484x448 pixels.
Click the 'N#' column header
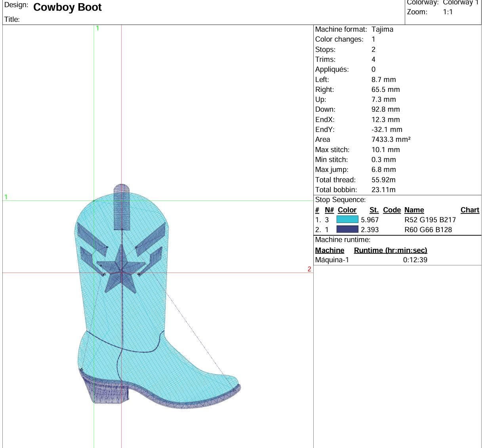(x=330, y=210)
